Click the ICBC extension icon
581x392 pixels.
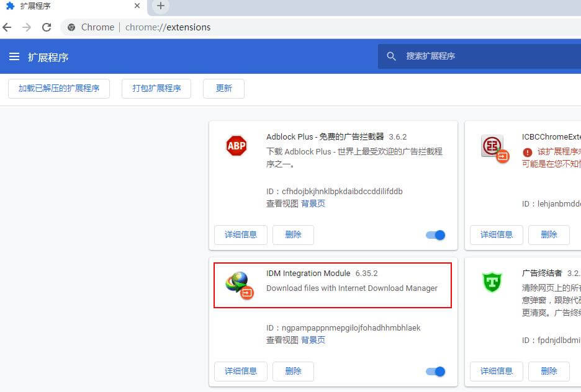pos(492,147)
